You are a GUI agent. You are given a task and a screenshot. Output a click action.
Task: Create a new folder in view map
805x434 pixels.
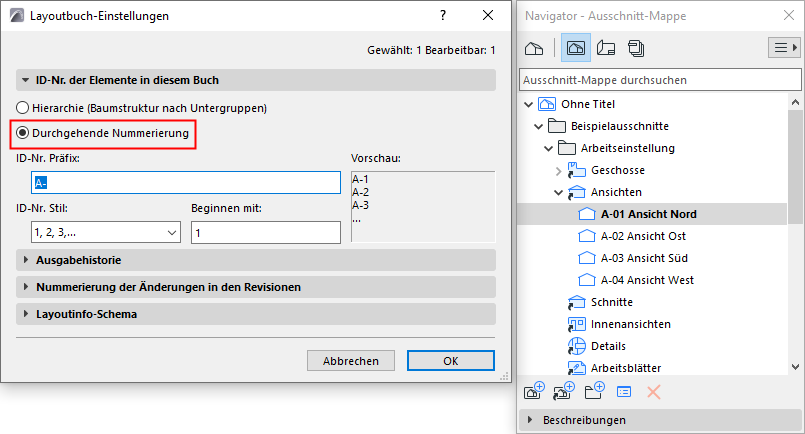tap(595, 391)
